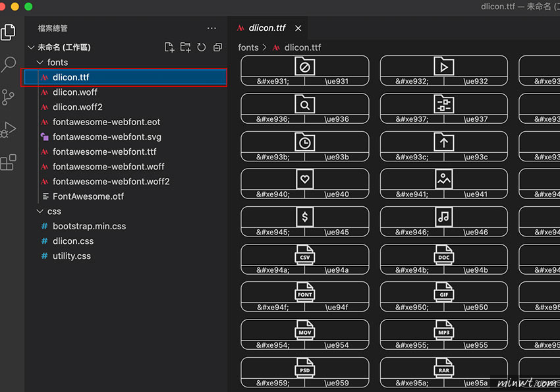Click the dollar-file glyph above &#xe945;

point(304,217)
